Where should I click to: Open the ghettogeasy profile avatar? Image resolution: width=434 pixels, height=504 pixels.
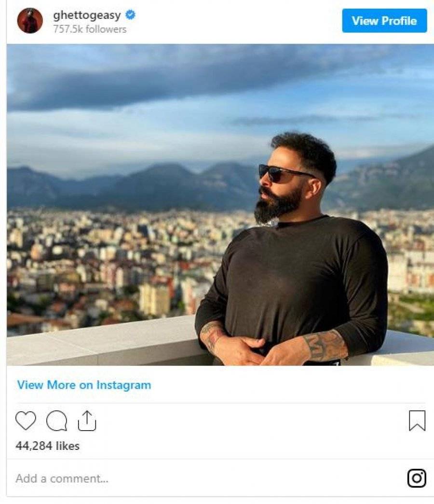coord(30,21)
